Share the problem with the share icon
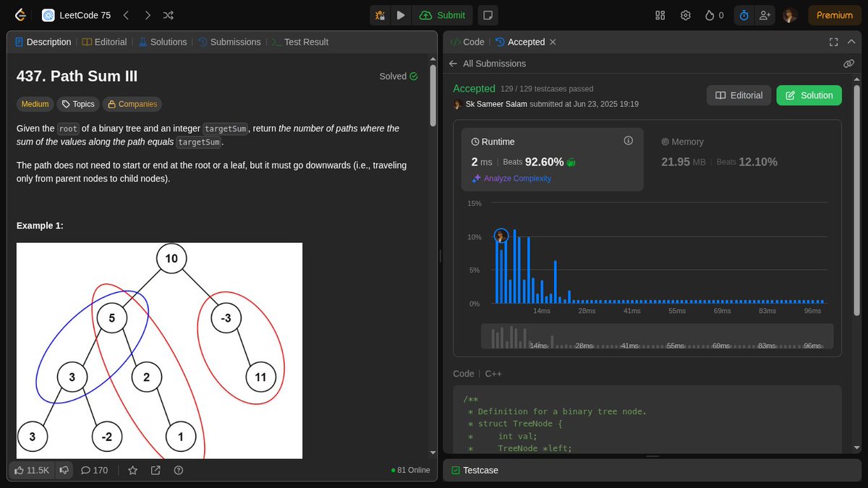The height and width of the screenshot is (488, 868). [156, 470]
